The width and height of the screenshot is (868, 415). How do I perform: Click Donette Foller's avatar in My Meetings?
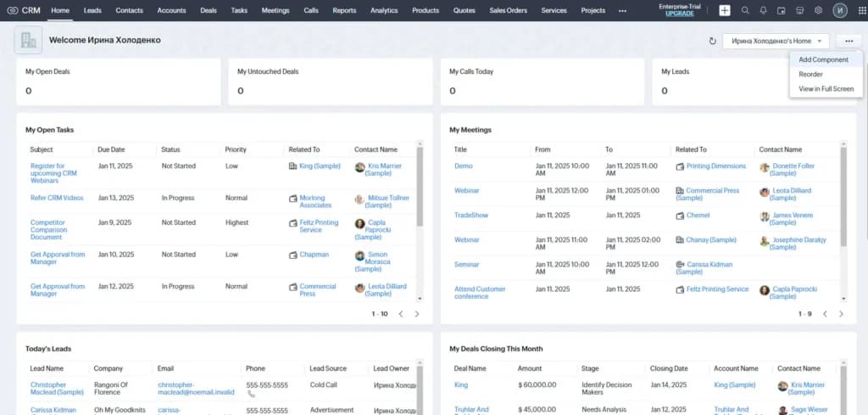point(765,167)
